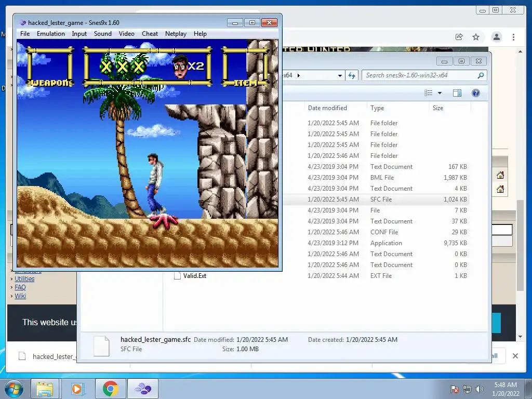Click the network tray icon
532x399 pixels.
point(467,389)
